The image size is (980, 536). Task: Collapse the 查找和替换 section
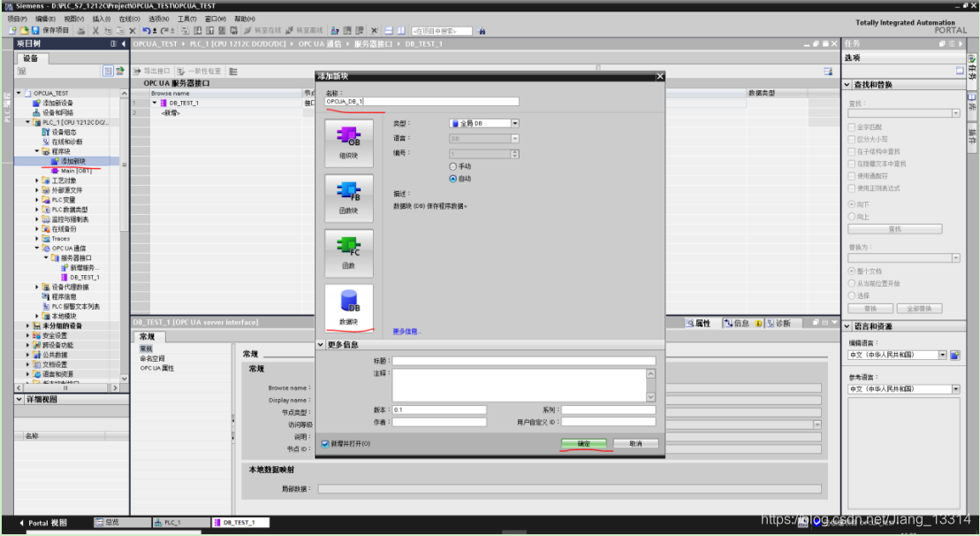847,84
